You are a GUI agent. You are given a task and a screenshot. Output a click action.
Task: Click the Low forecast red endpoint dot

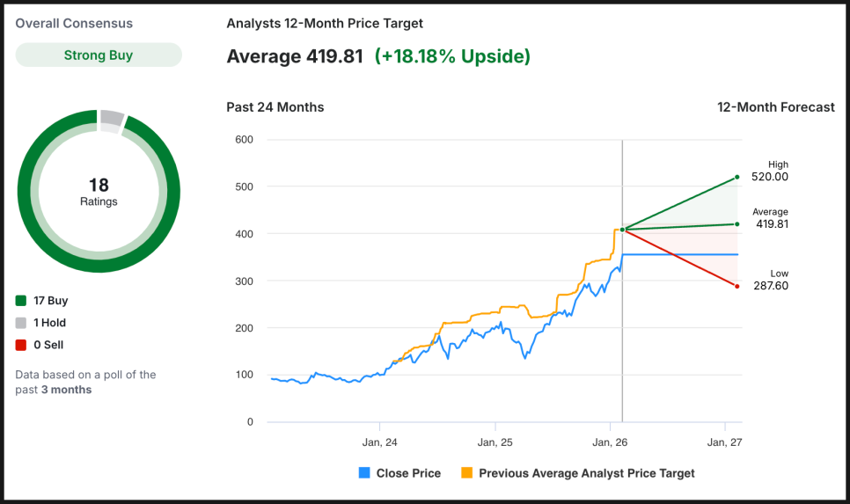click(x=736, y=286)
